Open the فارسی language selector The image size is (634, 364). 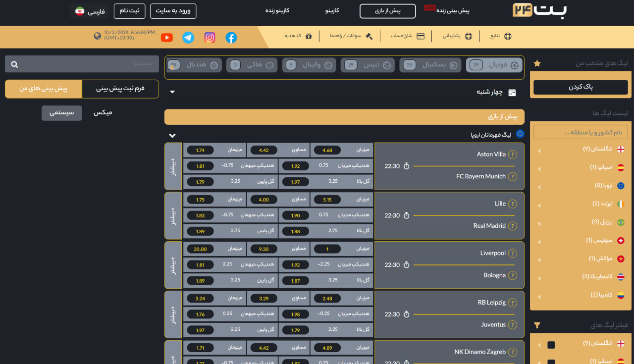coord(90,11)
